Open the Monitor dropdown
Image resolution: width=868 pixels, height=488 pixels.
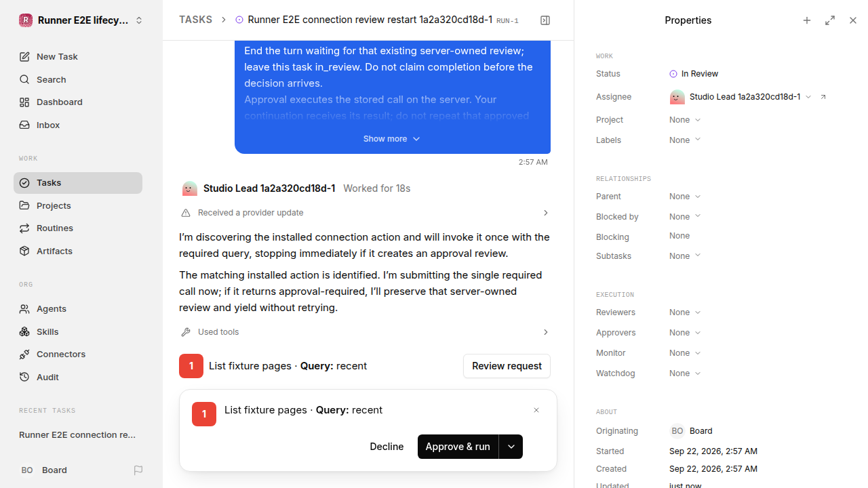tap(685, 353)
